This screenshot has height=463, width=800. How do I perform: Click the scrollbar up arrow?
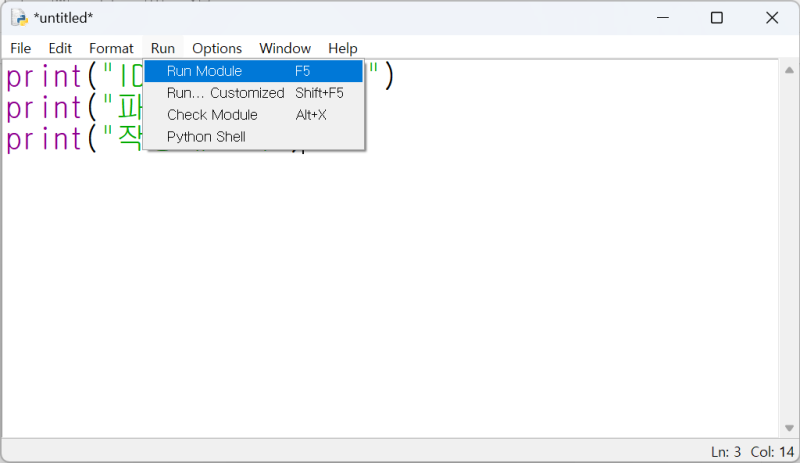tap(789, 70)
